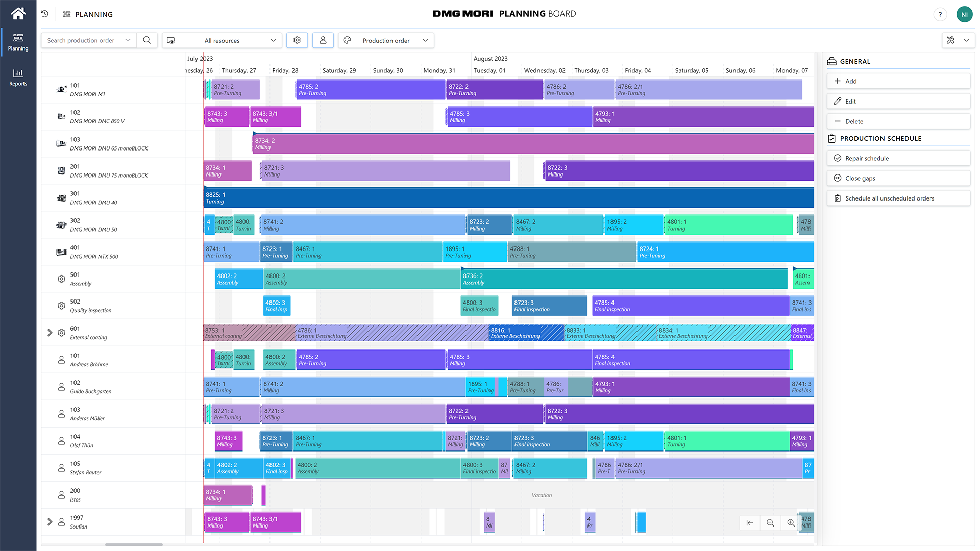The image size is (980, 551).
Task: Click person icon for Stefan Rauter
Action: (61, 468)
